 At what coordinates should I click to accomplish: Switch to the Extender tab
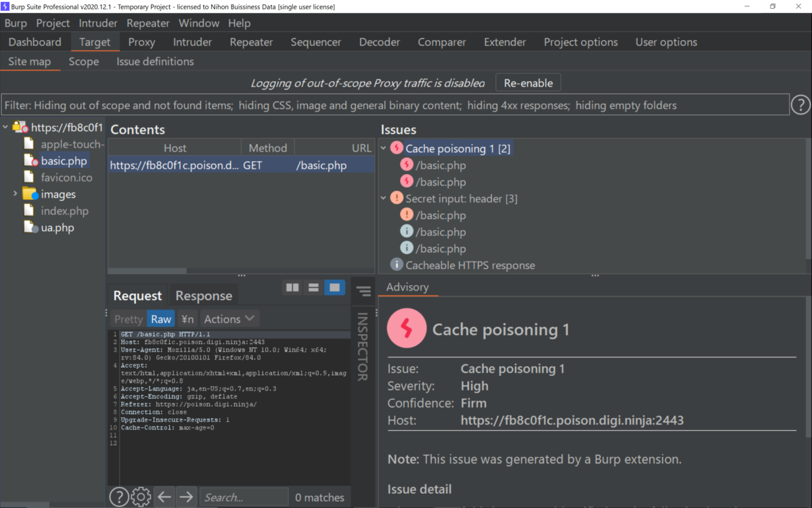point(505,42)
